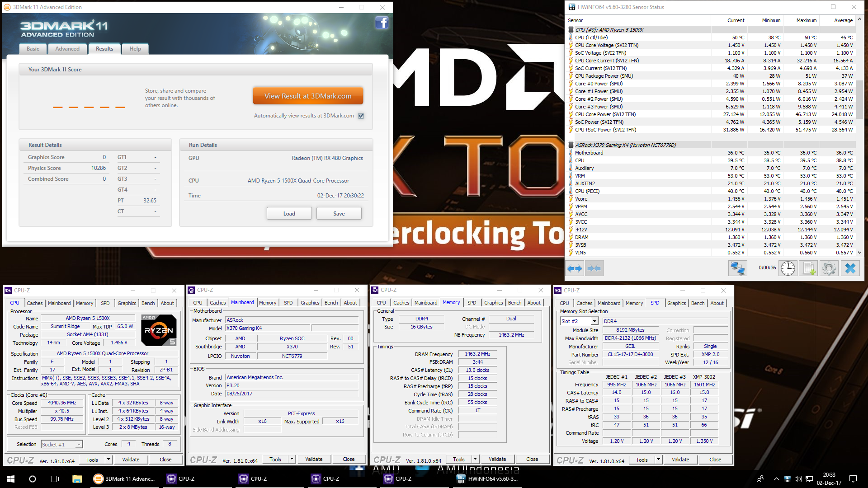The width and height of the screenshot is (868, 488).
Task: Open the Facebook icon in 3DMark 11
Action: (382, 23)
